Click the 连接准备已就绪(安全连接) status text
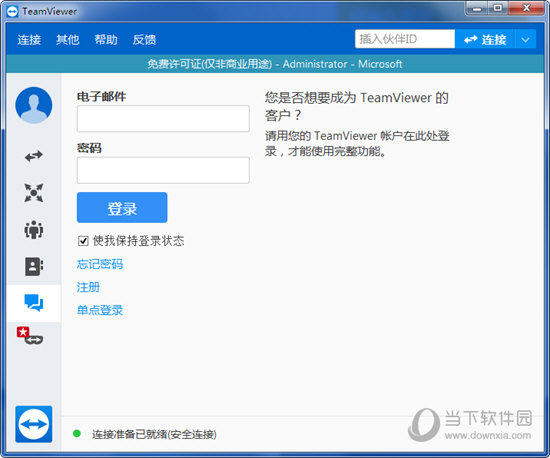 pyautogui.click(x=154, y=434)
